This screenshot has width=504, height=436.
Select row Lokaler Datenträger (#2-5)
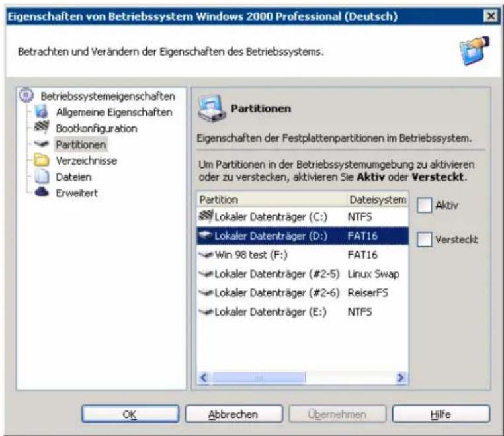(x=302, y=274)
